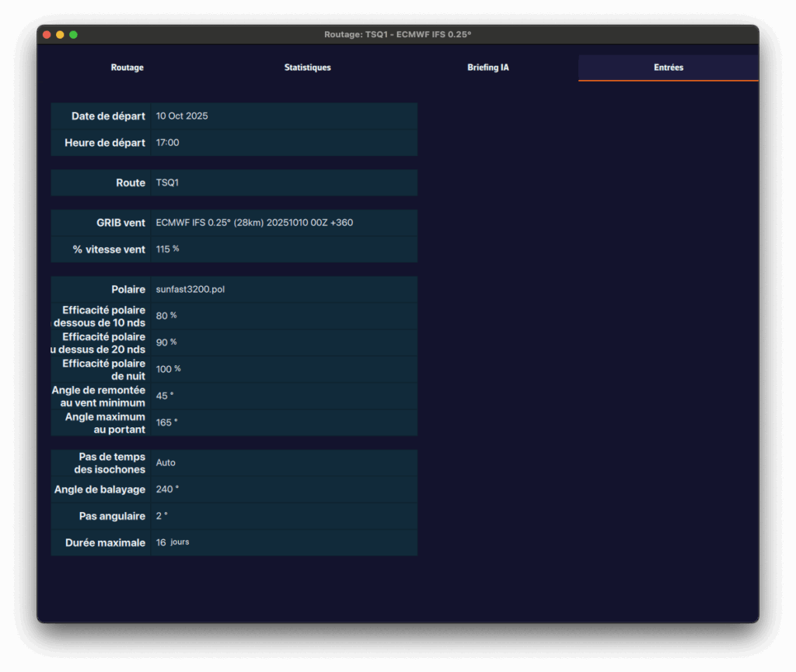Click the 90 % polar efficiency value
The image size is (796, 672).
166,343
